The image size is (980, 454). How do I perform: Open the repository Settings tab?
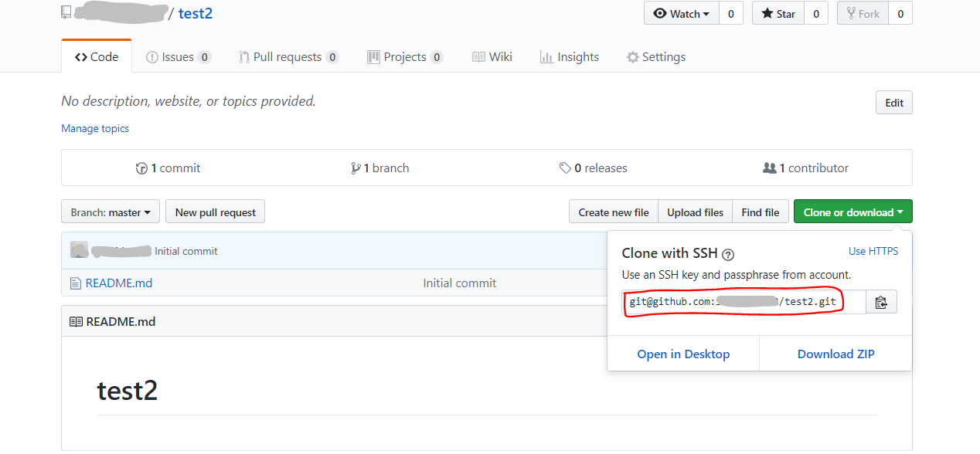656,56
